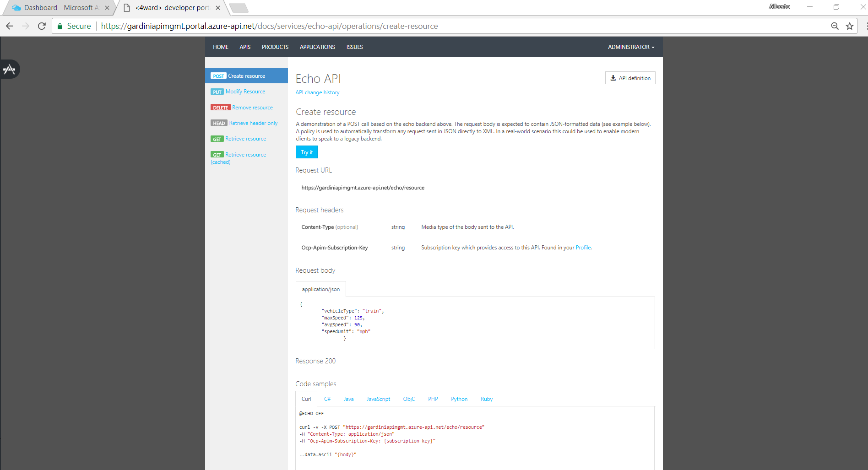
Task: Click the circular logo on the left edge
Action: pyautogui.click(x=10, y=69)
